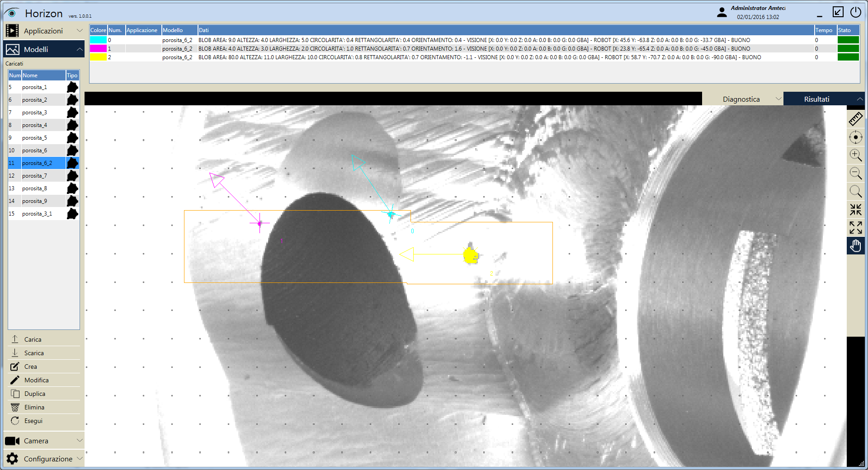Click the restore window arrow icon
The width and height of the screenshot is (868, 470).
[838, 12]
